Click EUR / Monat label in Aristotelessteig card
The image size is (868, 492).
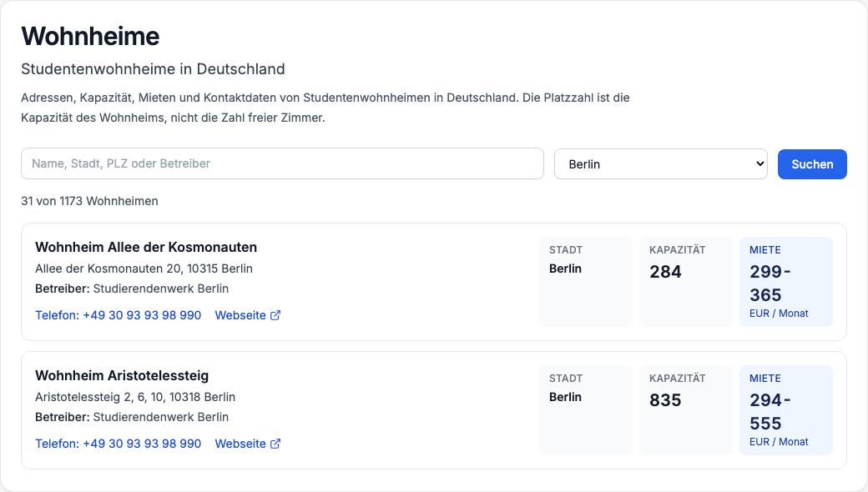(x=779, y=442)
